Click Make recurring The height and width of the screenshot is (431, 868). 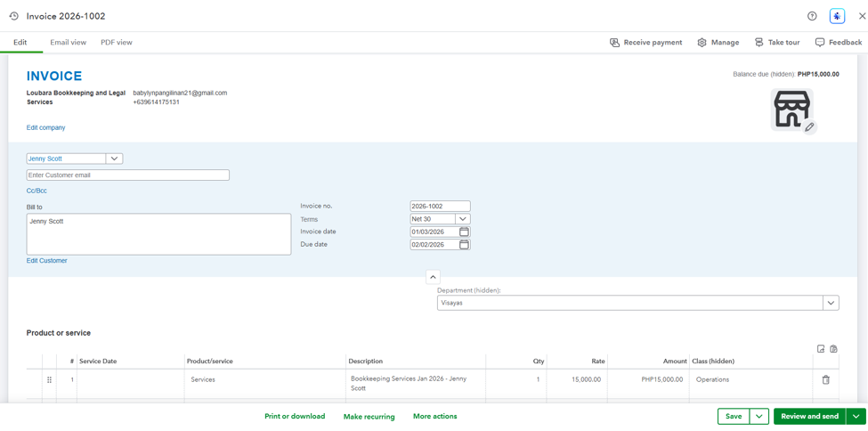click(369, 416)
